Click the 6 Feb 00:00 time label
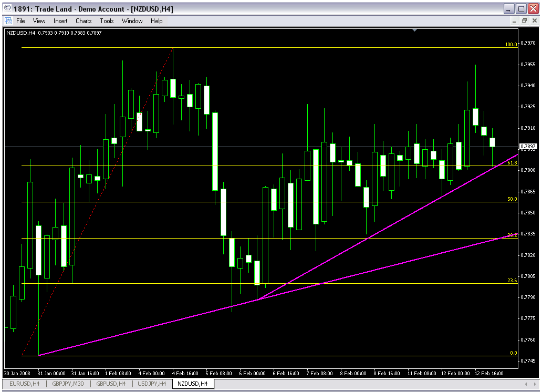This screenshot has height=392, width=542. pyautogui.click(x=252, y=373)
